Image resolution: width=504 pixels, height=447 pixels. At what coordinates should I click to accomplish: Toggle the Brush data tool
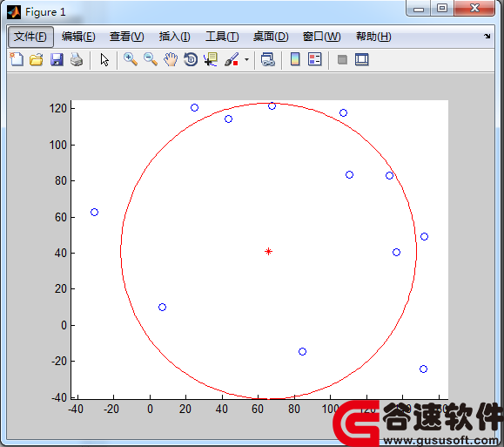[x=232, y=59]
